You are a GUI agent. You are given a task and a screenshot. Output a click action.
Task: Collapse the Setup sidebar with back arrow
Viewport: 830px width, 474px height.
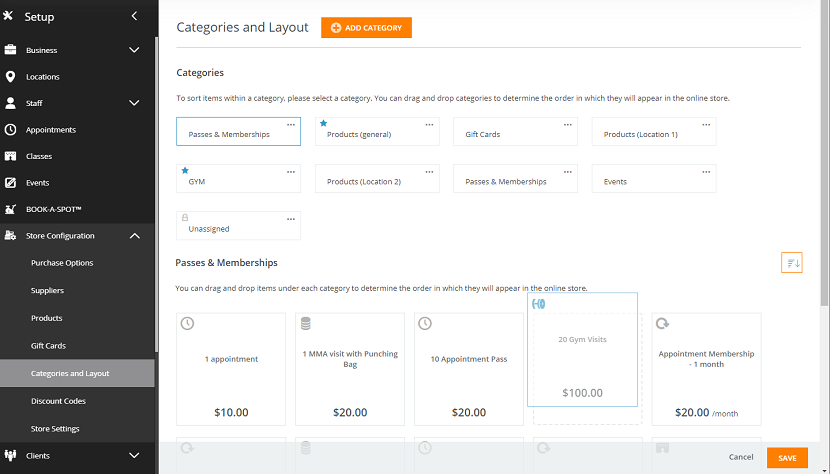coord(134,16)
